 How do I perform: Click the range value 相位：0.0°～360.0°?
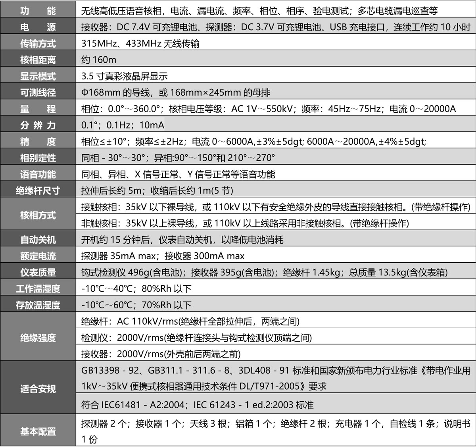coord(120,109)
